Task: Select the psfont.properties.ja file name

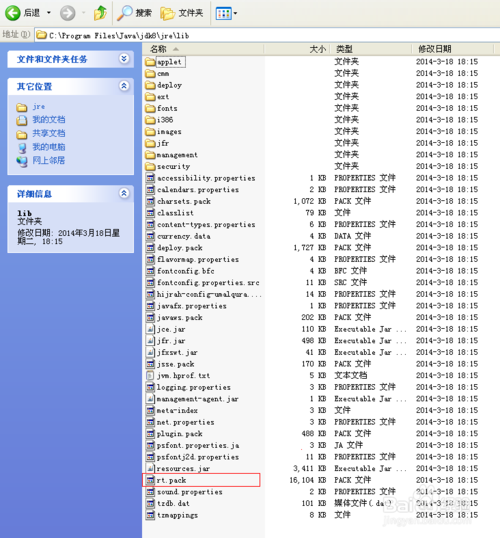Action: point(198,445)
